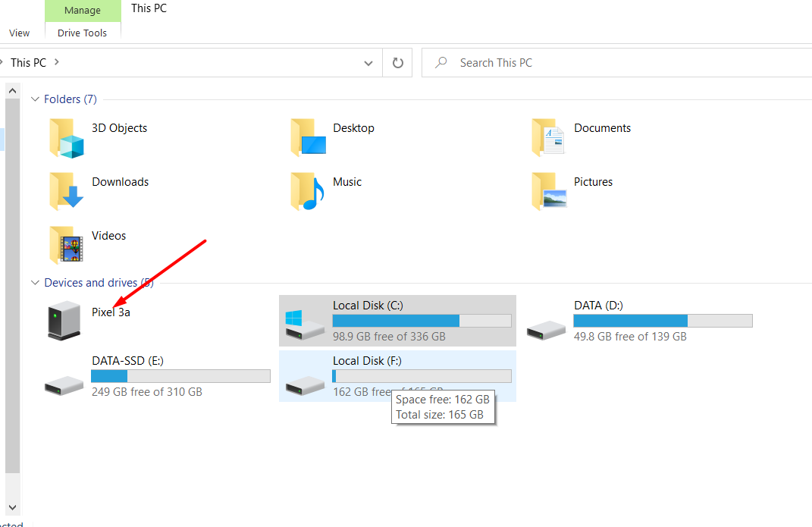Open the View ribbon tab
This screenshot has width=812, height=527.
(x=20, y=33)
